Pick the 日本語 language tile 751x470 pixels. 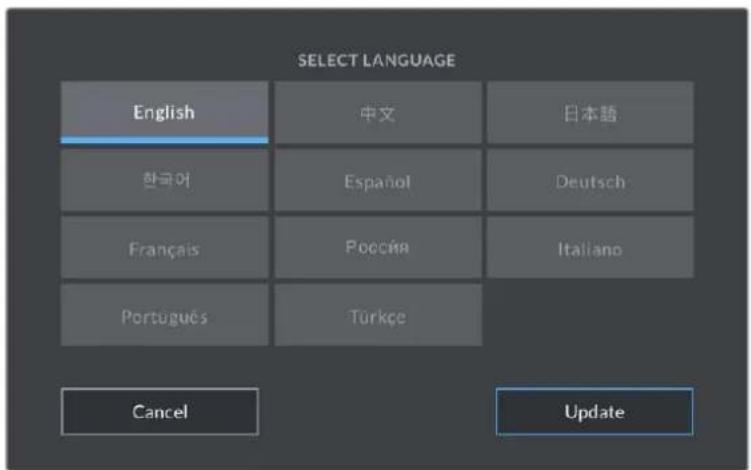point(590,113)
